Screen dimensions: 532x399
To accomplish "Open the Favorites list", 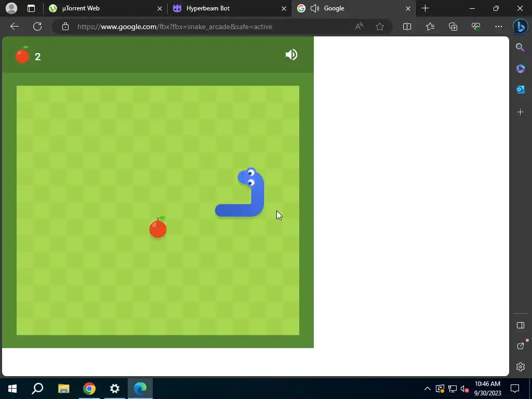I will coord(430,26).
